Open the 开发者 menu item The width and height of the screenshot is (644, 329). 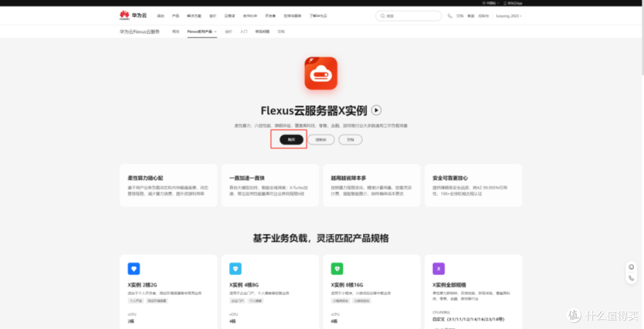(x=270, y=16)
